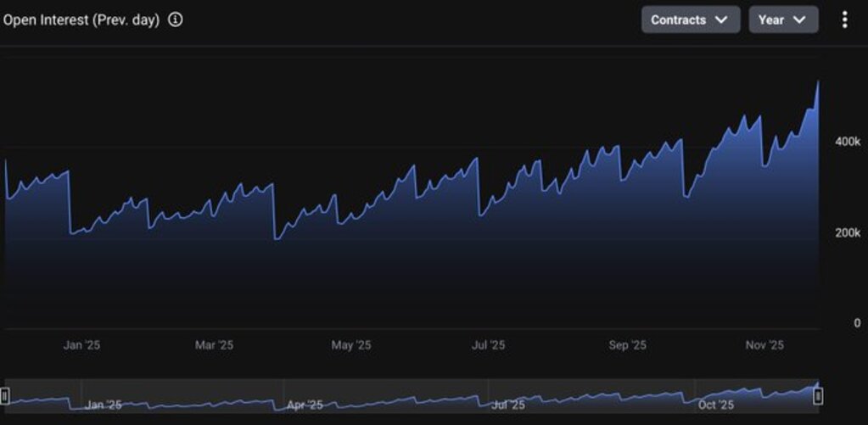Click the May '25 x-axis label
Screen dimensions: 868x425
click(351, 345)
